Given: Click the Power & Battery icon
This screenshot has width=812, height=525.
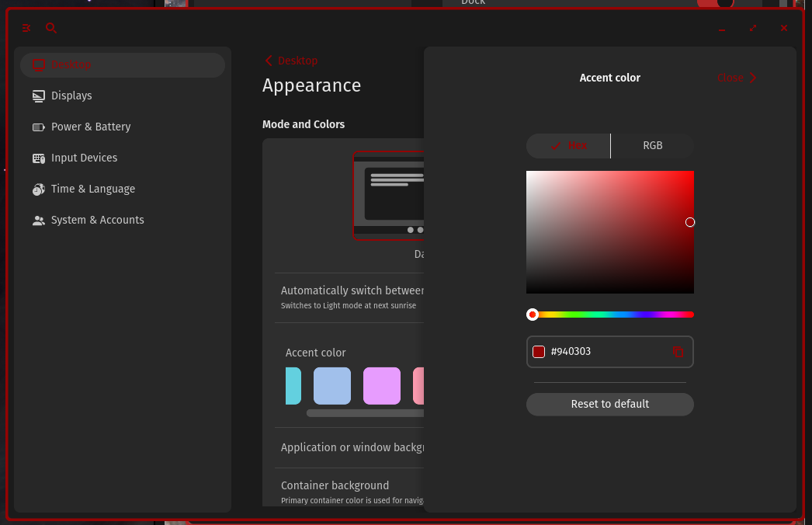Looking at the screenshot, I should click(x=39, y=127).
